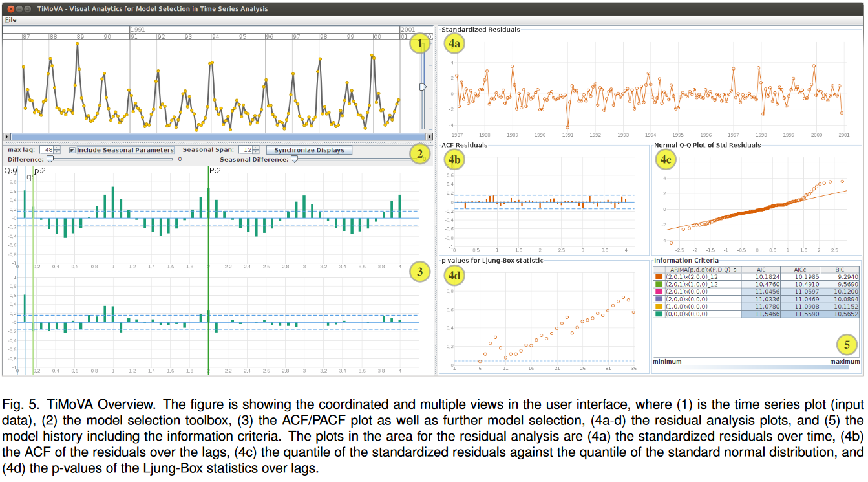Click left arrow of time series scrollbar
Screen dimensions: 868x482
click(x=6, y=137)
